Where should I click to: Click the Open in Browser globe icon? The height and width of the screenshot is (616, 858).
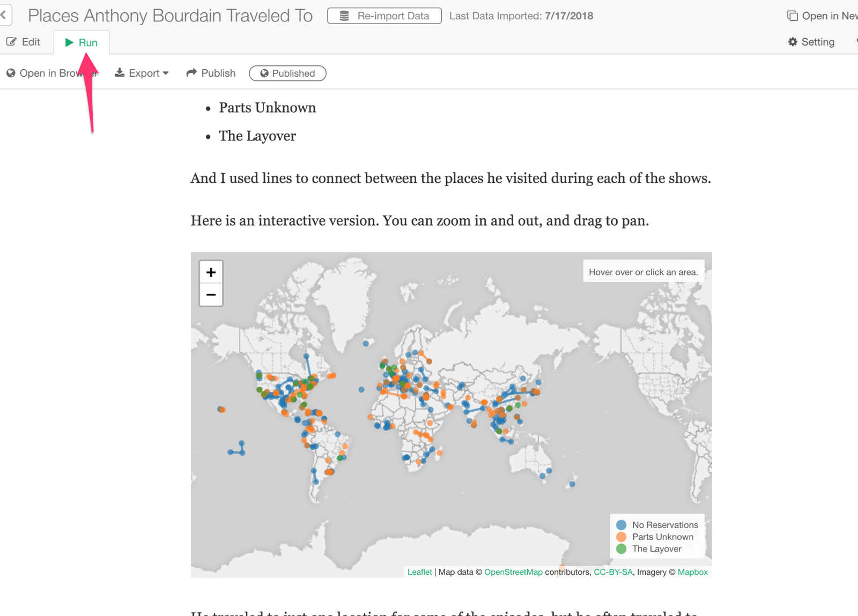(x=11, y=73)
